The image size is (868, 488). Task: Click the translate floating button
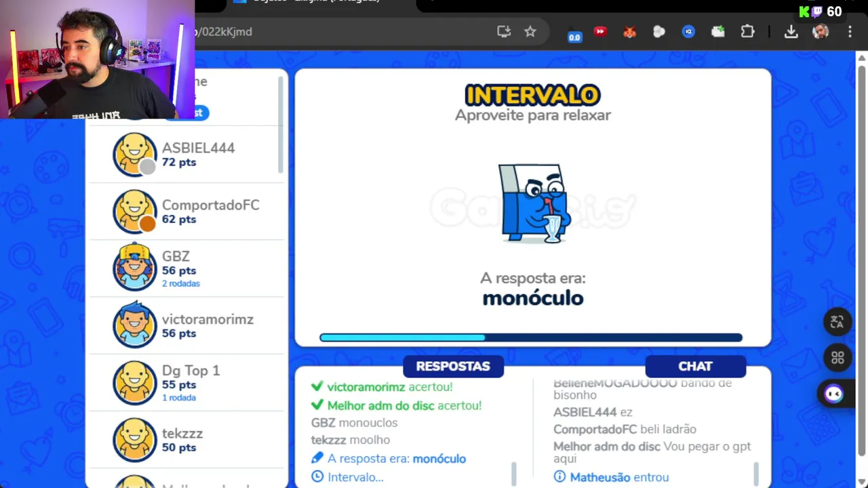coord(837,322)
